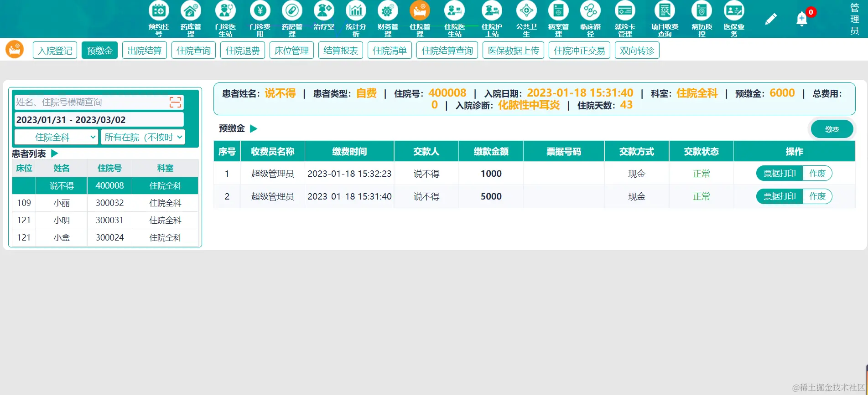Open the 住院护士站 module icon

[x=492, y=11]
